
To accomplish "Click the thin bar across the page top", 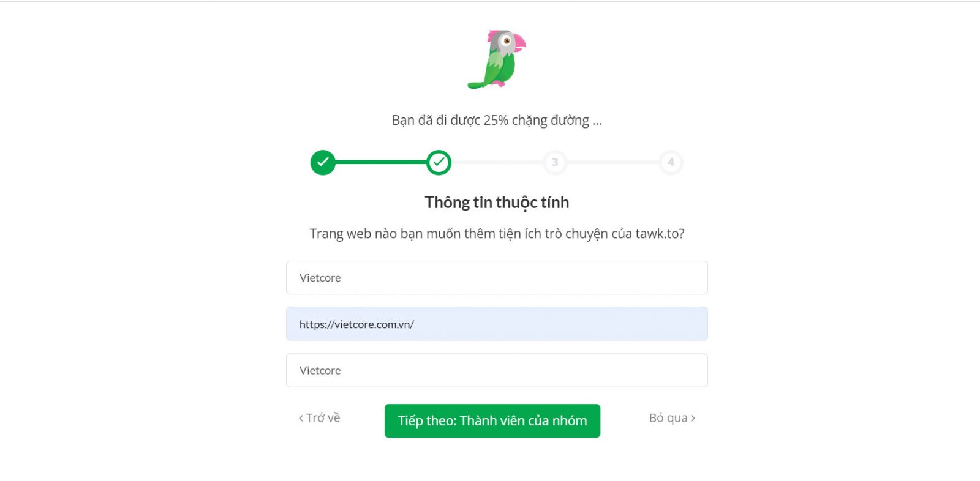I will click(490, 1).
